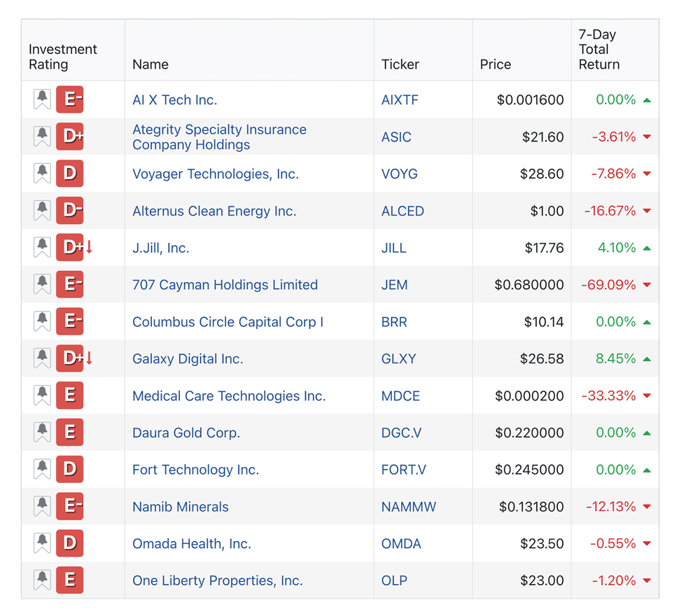Sort by the Investment Rating column header
The image size is (679, 616).
coord(63,57)
